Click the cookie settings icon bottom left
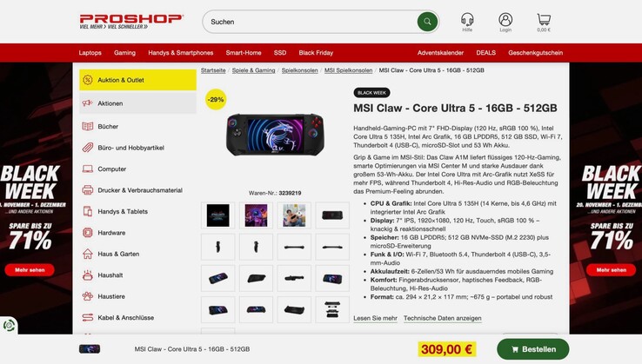 pyautogui.click(x=9, y=326)
